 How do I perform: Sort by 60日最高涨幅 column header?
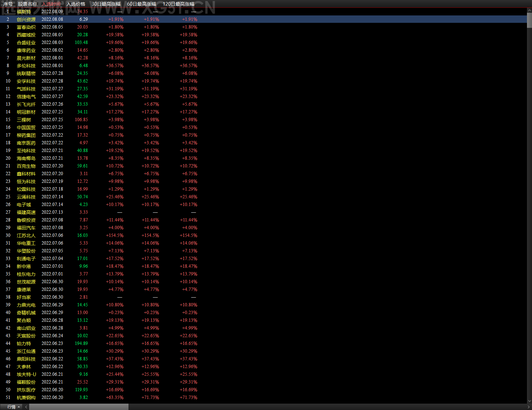142,4
